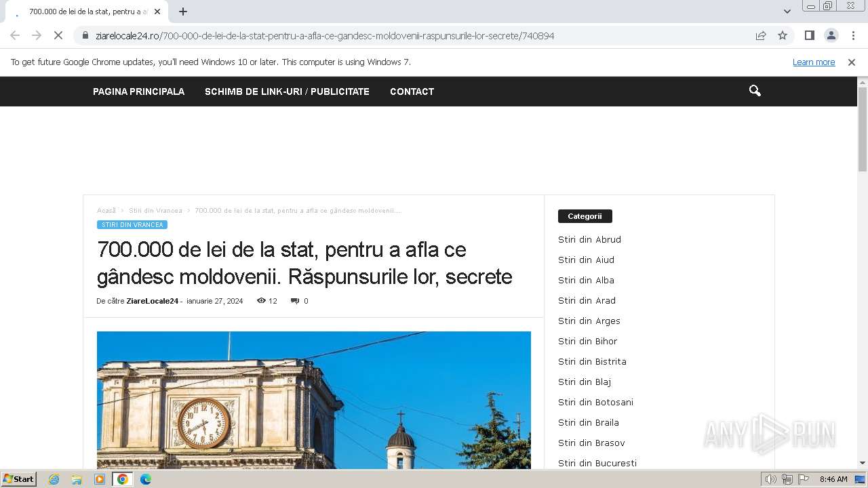
Task: Open category Stiri din Brasov
Action: pyautogui.click(x=591, y=443)
